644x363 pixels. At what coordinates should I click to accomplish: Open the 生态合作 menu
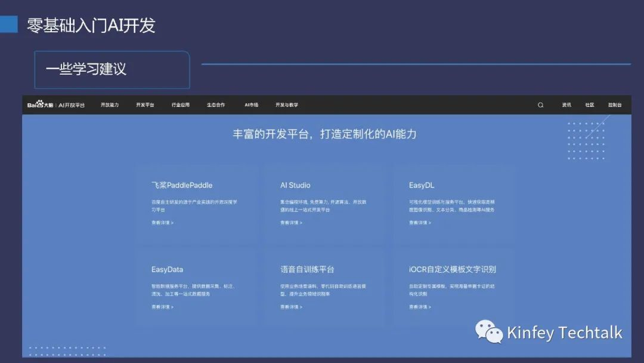(x=216, y=105)
